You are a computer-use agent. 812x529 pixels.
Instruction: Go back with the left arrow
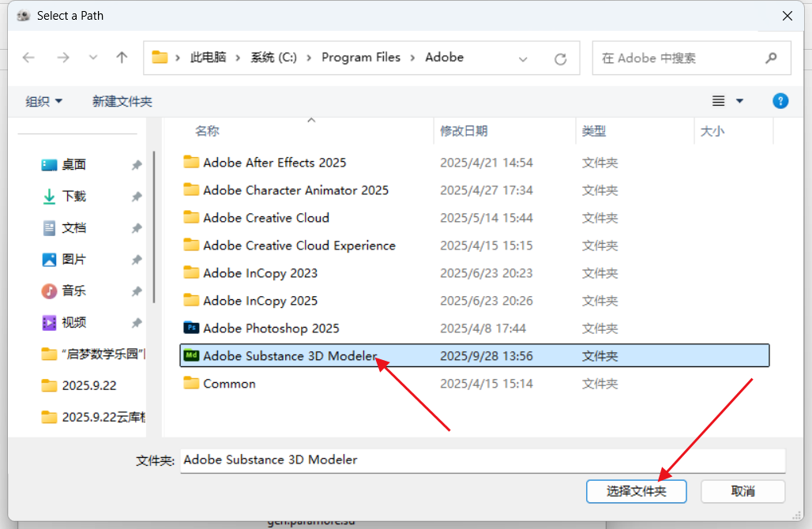click(29, 58)
